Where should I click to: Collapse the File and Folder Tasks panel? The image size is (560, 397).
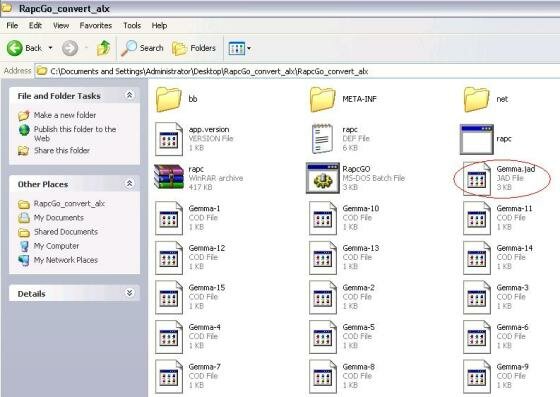pyautogui.click(x=129, y=95)
